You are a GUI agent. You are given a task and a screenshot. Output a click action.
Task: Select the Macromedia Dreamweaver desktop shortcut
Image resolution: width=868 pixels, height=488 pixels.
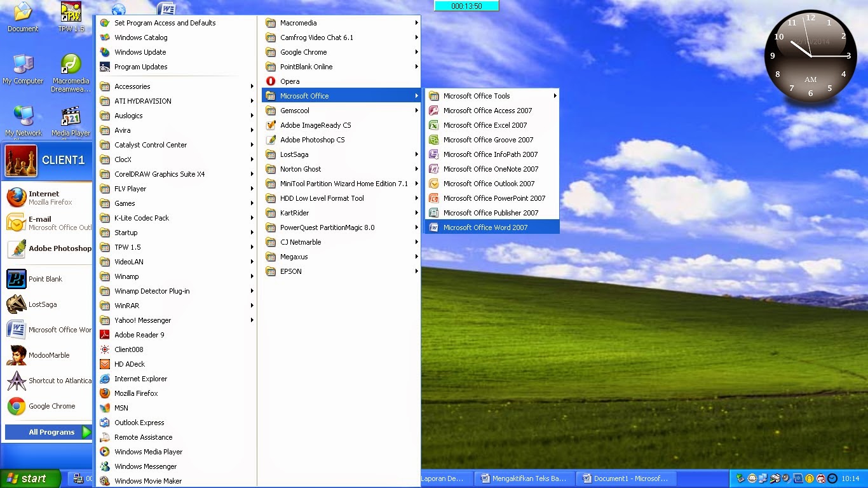71,73
